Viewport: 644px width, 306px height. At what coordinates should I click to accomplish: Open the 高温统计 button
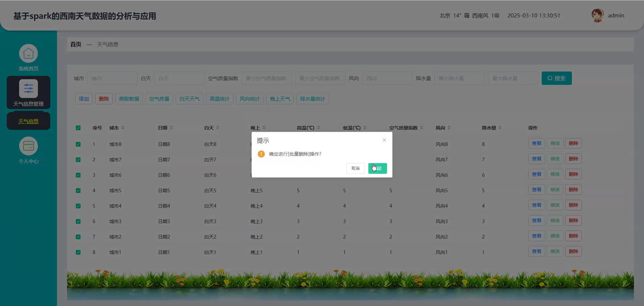click(x=220, y=99)
